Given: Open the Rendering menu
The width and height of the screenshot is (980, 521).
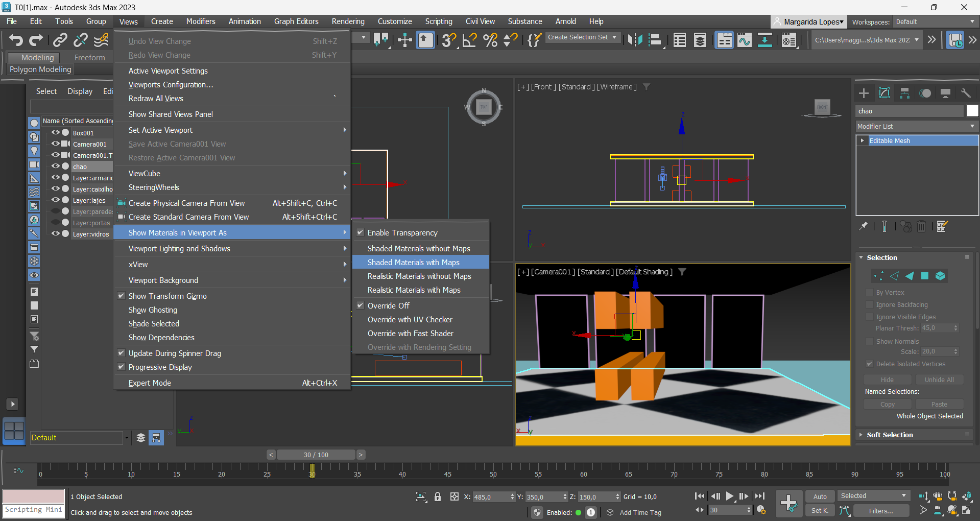Looking at the screenshot, I should coord(348,21).
